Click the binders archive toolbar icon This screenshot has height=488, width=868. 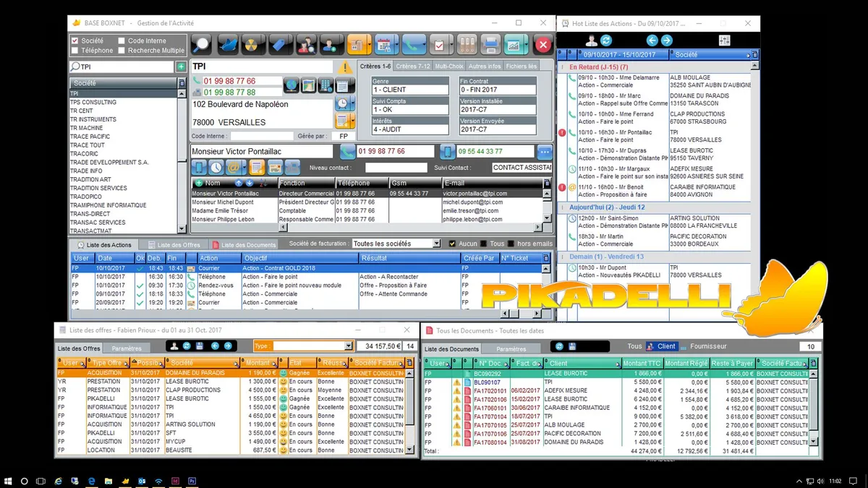coord(467,44)
